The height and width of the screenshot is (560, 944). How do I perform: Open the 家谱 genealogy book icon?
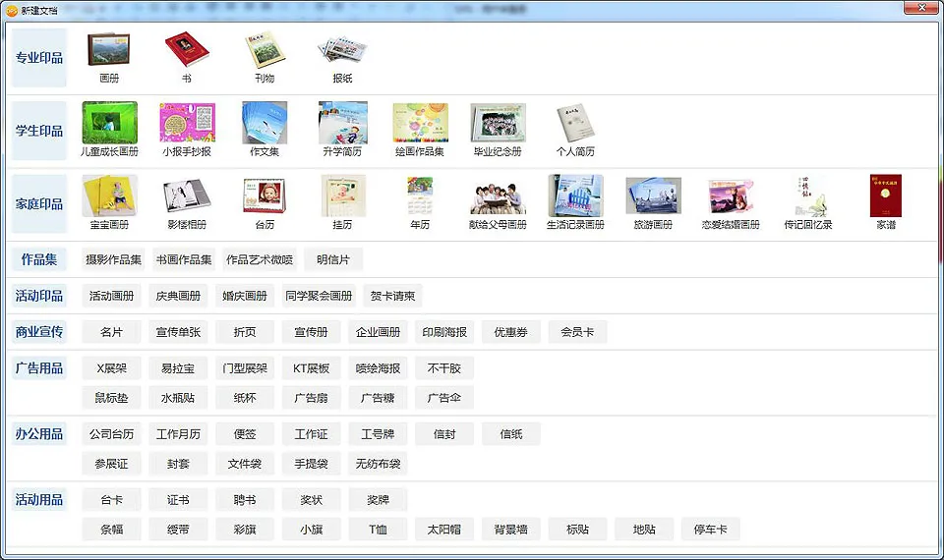(885, 196)
